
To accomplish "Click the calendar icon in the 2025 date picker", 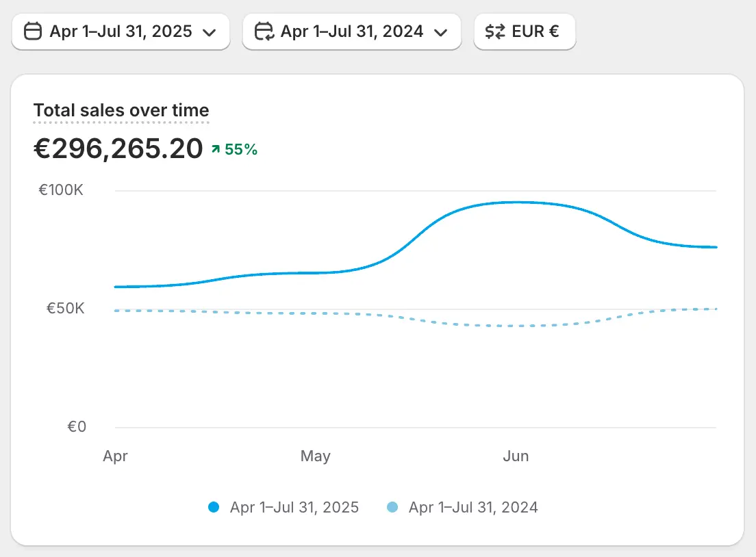I will click(33, 31).
